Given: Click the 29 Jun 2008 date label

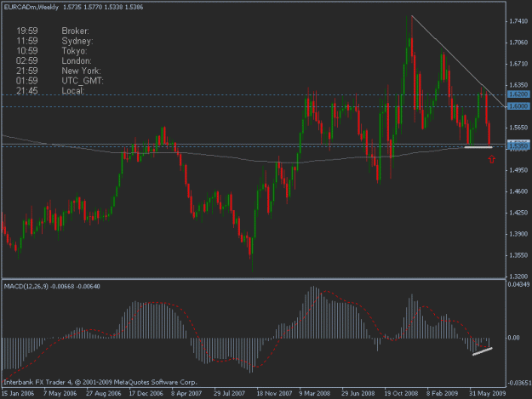Looking at the screenshot, I should [x=358, y=394].
